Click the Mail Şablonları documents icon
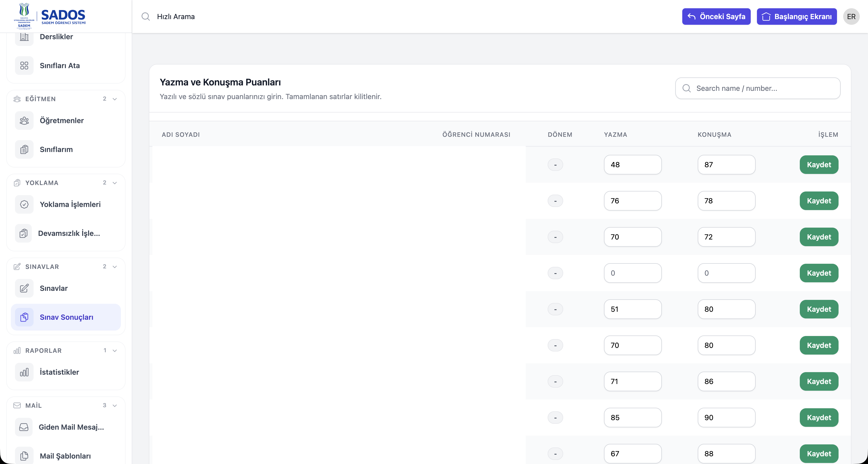The height and width of the screenshot is (464, 868). click(x=24, y=455)
